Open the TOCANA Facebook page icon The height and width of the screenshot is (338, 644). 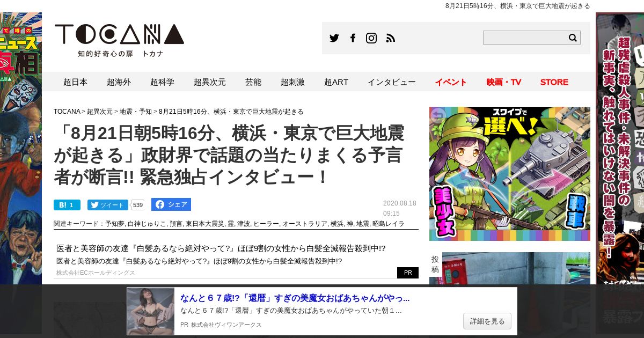pos(353,38)
